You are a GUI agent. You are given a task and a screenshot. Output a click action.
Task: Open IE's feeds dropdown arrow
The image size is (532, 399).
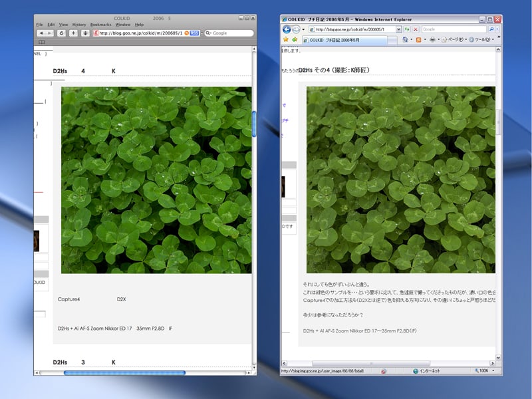[425, 40]
